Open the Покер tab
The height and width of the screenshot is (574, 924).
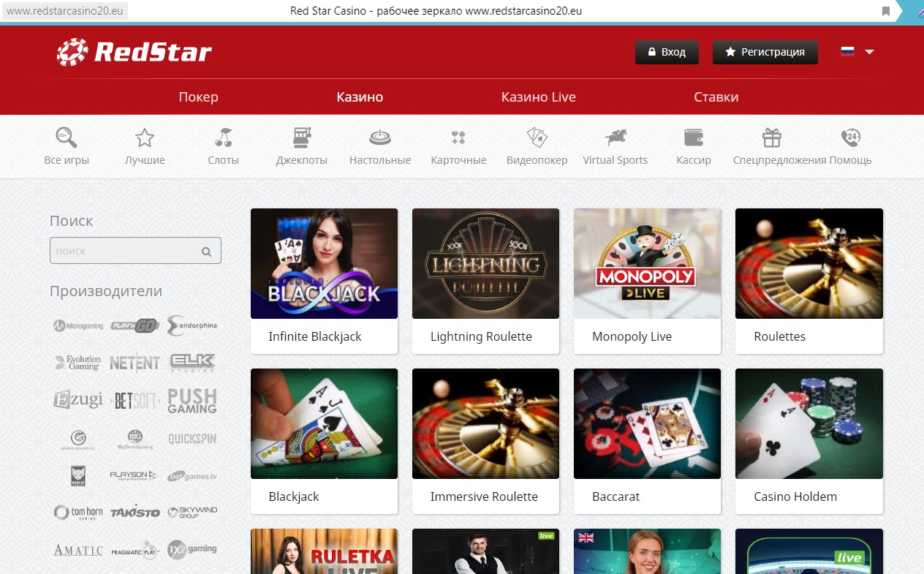pyautogui.click(x=198, y=97)
